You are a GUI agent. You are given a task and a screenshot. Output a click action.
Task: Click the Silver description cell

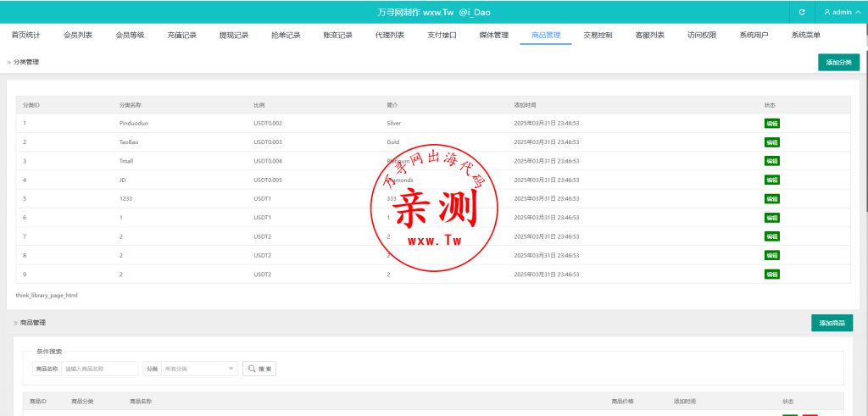[x=393, y=124]
